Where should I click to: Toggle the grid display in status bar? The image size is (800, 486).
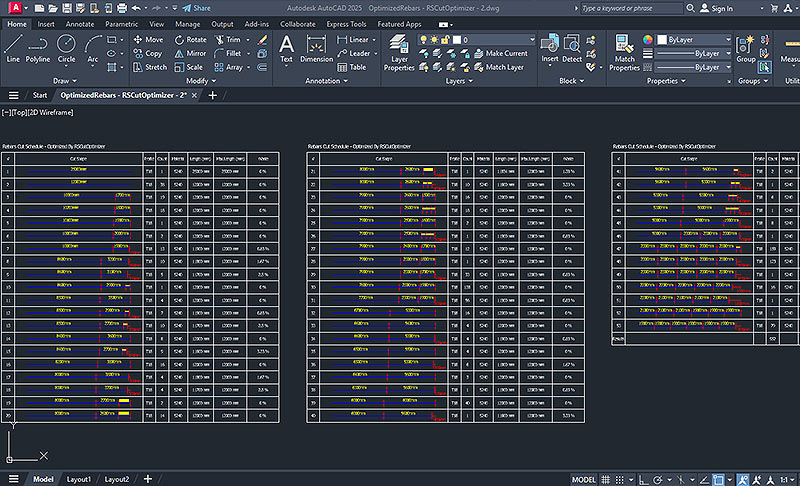coord(605,479)
